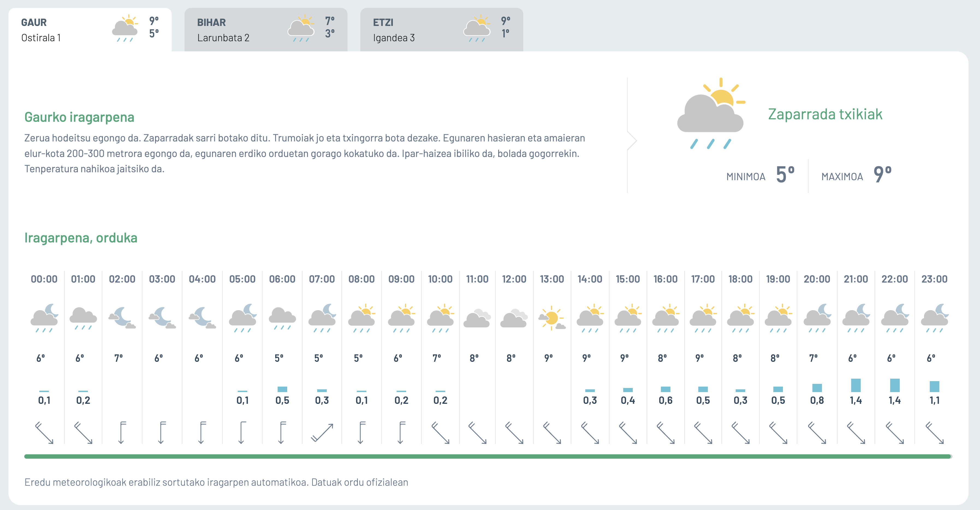Image resolution: width=980 pixels, height=510 pixels.
Task: Open the ETZI Igandea 3 tab
Action: pyautogui.click(x=442, y=30)
